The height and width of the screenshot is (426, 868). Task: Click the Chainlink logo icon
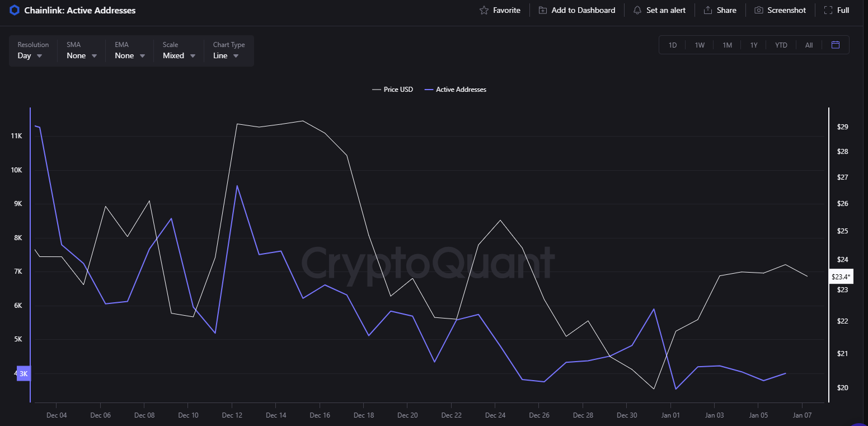[x=15, y=10]
